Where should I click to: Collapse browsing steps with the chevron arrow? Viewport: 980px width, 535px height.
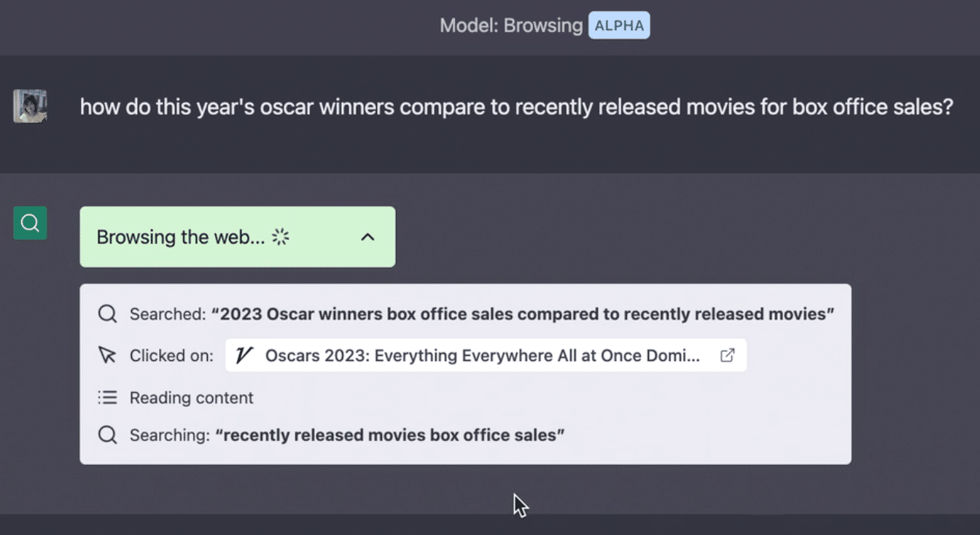[368, 237]
